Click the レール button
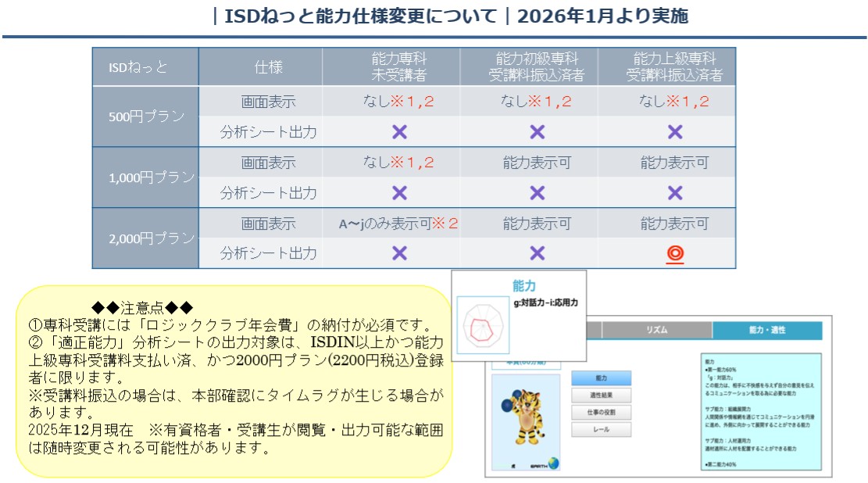Screen dimensions: 868x483 601,429
